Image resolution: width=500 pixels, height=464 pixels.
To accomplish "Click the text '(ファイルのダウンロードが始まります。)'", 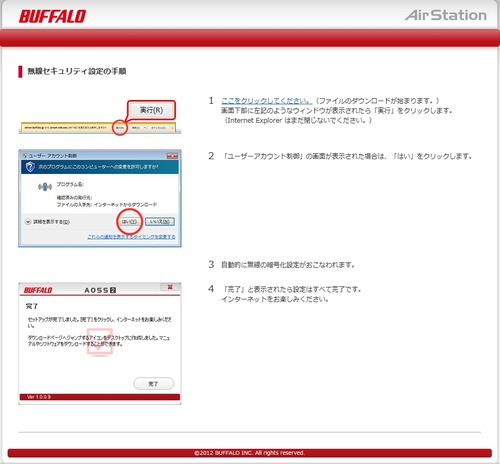I will point(377,100).
